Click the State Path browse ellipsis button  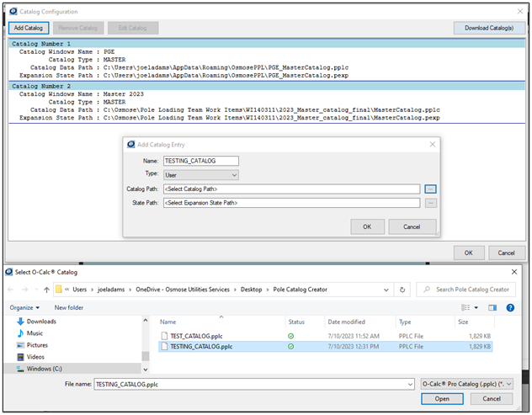click(x=430, y=203)
